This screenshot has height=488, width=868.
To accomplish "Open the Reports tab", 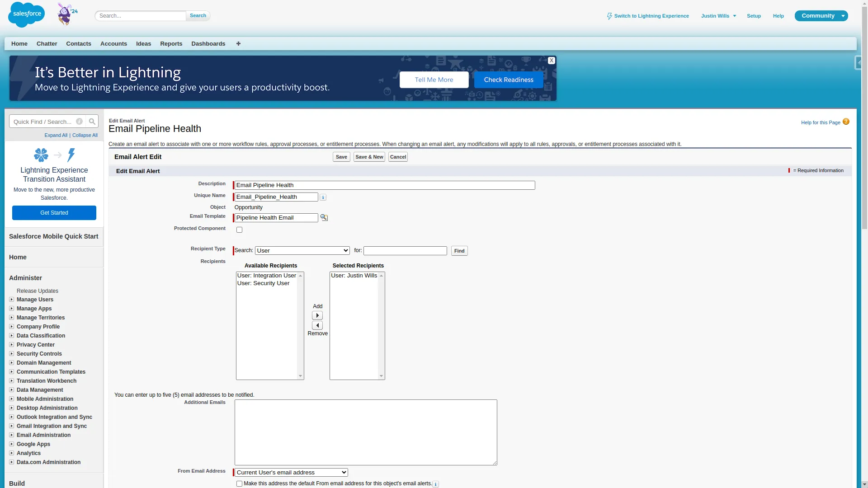I will point(171,44).
